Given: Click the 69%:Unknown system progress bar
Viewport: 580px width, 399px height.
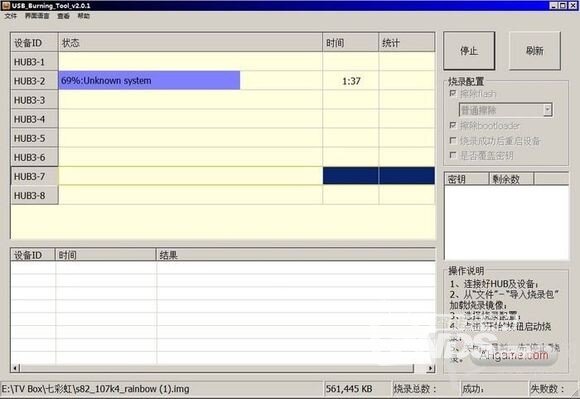Looking at the screenshot, I should coord(149,81).
